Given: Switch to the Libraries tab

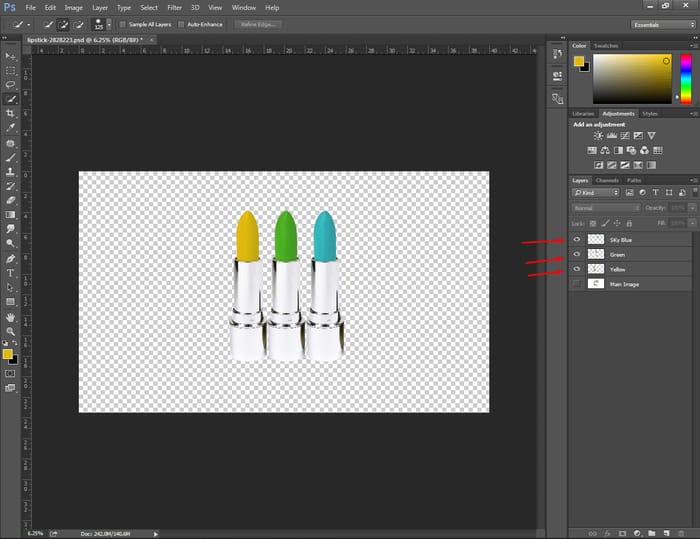Looking at the screenshot, I should [x=583, y=114].
